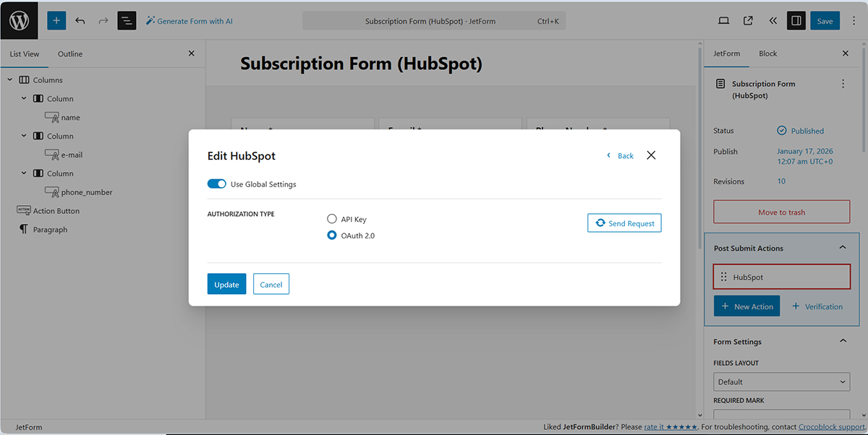Collapse the Column containing e-mail
Image resolution: width=868 pixels, height=435 pixels.
(x=24, y=136)
